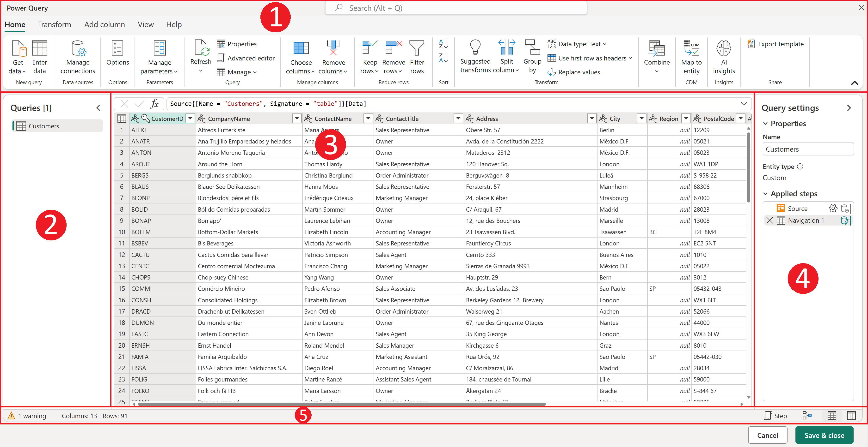This screenshot has height=447, width=868.
Task: Expand the Data type Text dropdown
Action: 603,44
